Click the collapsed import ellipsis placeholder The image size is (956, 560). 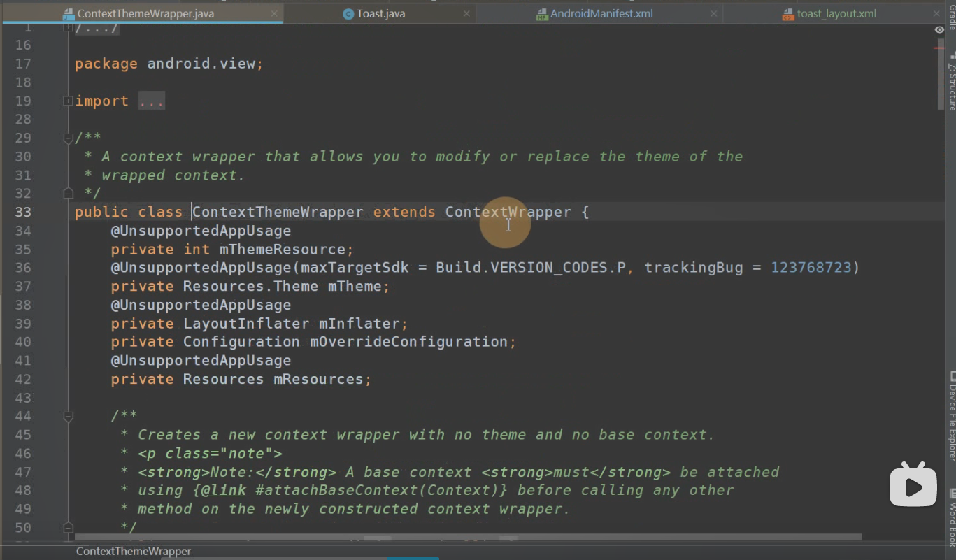click(x=151, y=101)
